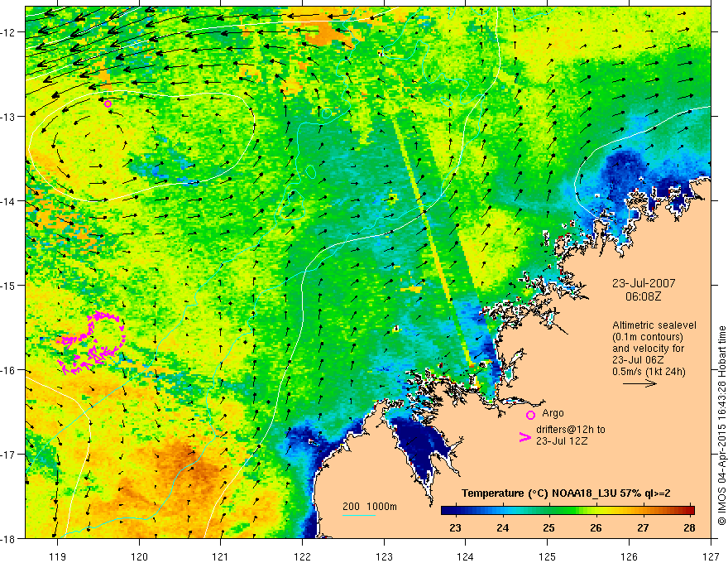Click the temperature color bar

click(x=568, y=510)
